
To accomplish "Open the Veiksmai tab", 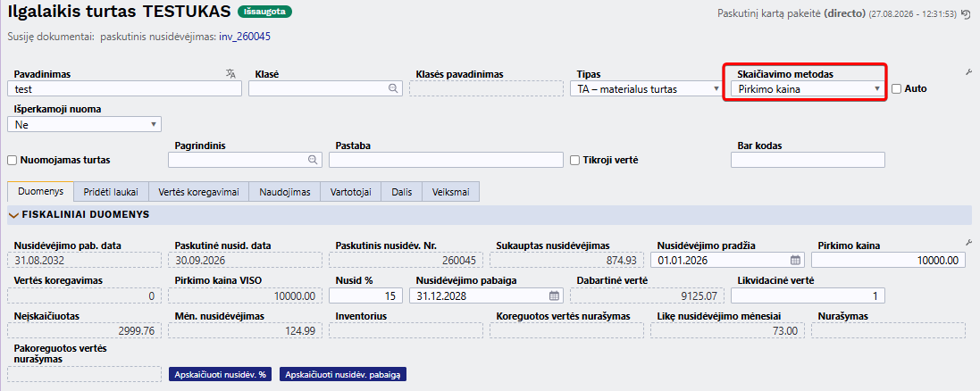I will click(x=450, y=192).
